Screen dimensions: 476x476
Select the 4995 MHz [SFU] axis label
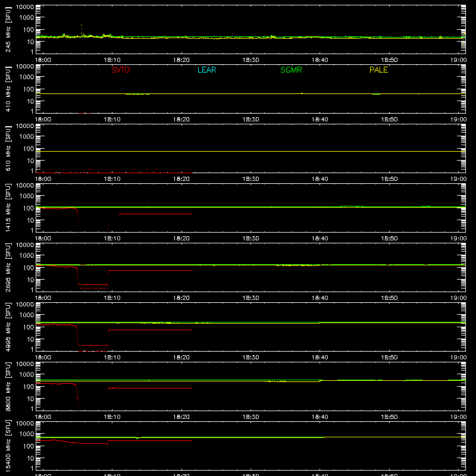click(8, 327)
